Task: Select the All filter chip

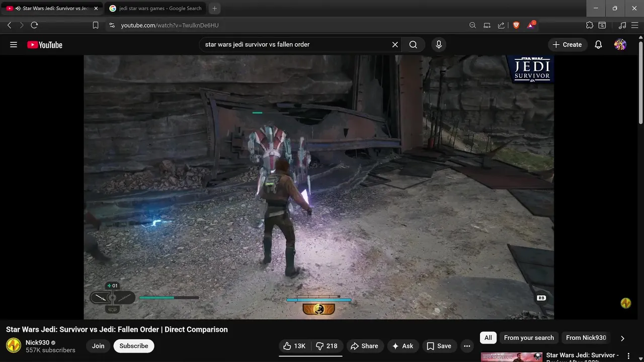Action: pos(488,338)
